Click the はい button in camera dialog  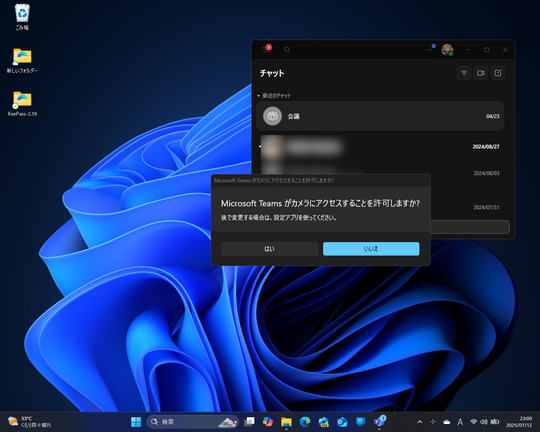click(269, 249)
